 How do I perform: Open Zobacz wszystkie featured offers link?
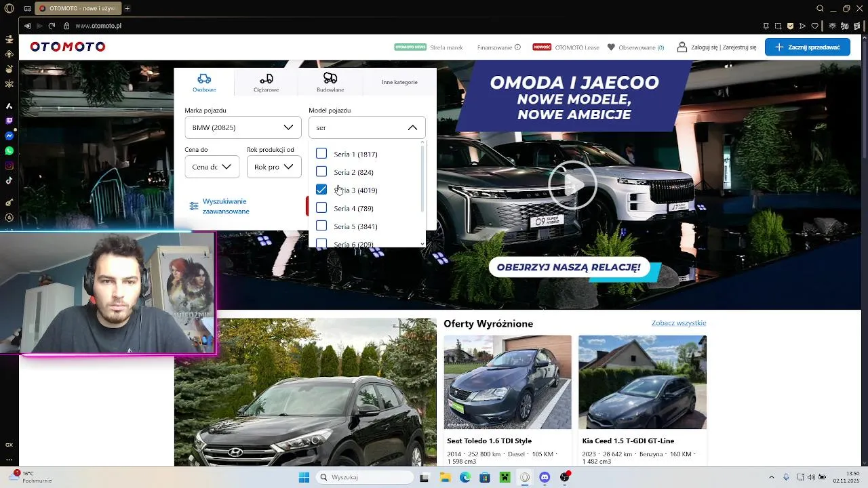(679, 323)
